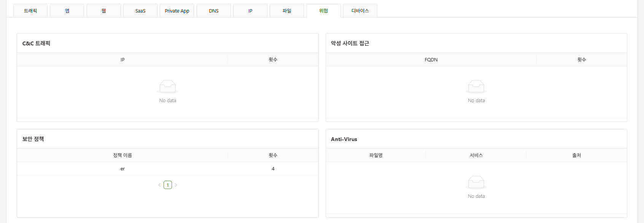Screen dimensions: 644x223
Task: Click the empty inbox icon in C&C 트래픽
Action: point(168,87)
